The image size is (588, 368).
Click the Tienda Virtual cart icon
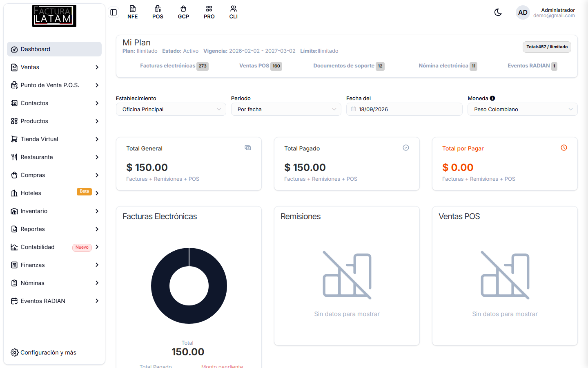click(x=14, y=139)
